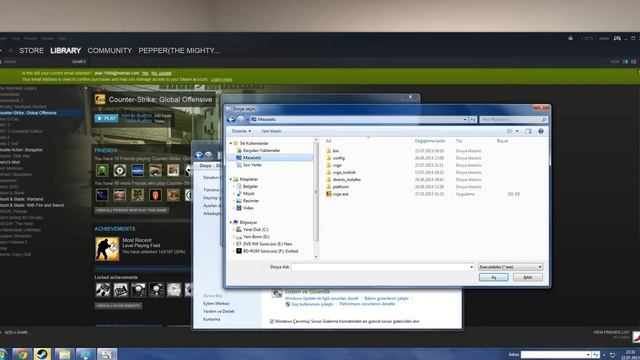640x360 pixels.
Task: Click the İptal button
Action: 528,277
